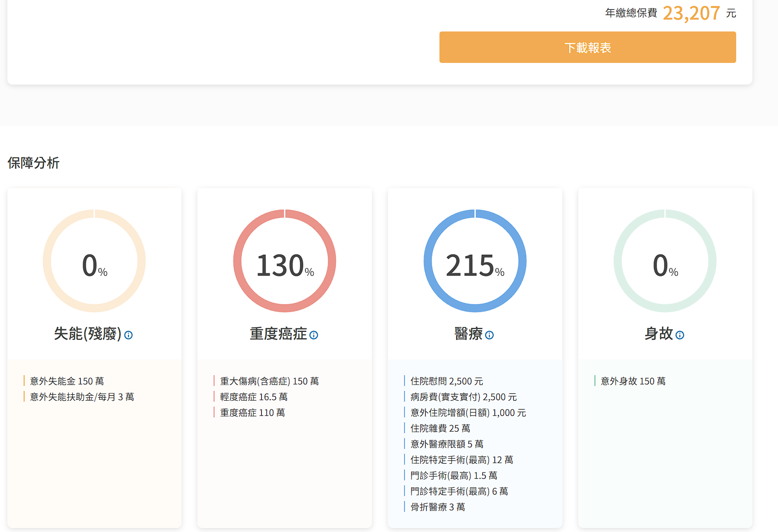Select 重度癌症 110 萬 list item
The width and height of the screenshot is (778, 532).
(252, 413)
